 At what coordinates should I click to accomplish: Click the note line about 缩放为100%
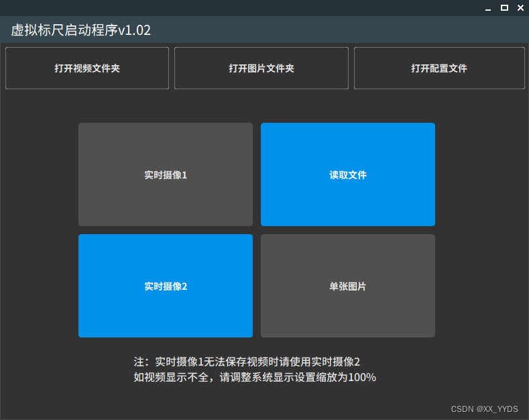[x=255, y=377]
